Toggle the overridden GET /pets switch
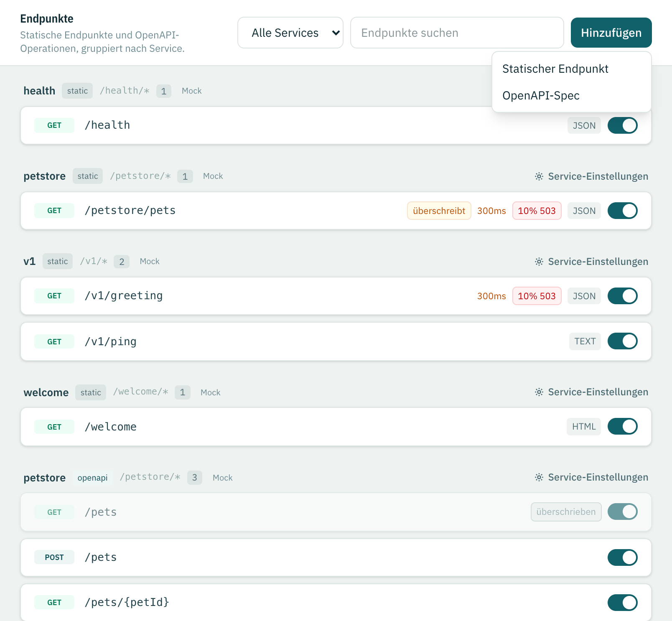This screenshot has width=672, height=621. click(622, 512)
